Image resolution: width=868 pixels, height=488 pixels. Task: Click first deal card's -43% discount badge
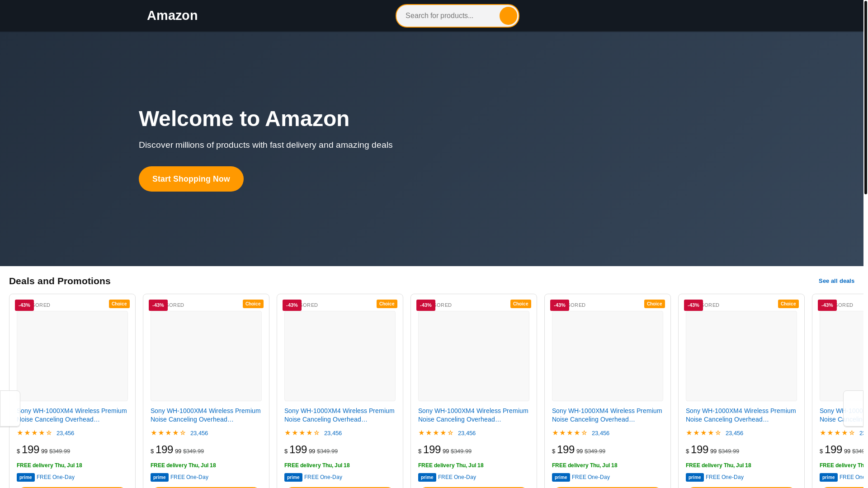24,305
